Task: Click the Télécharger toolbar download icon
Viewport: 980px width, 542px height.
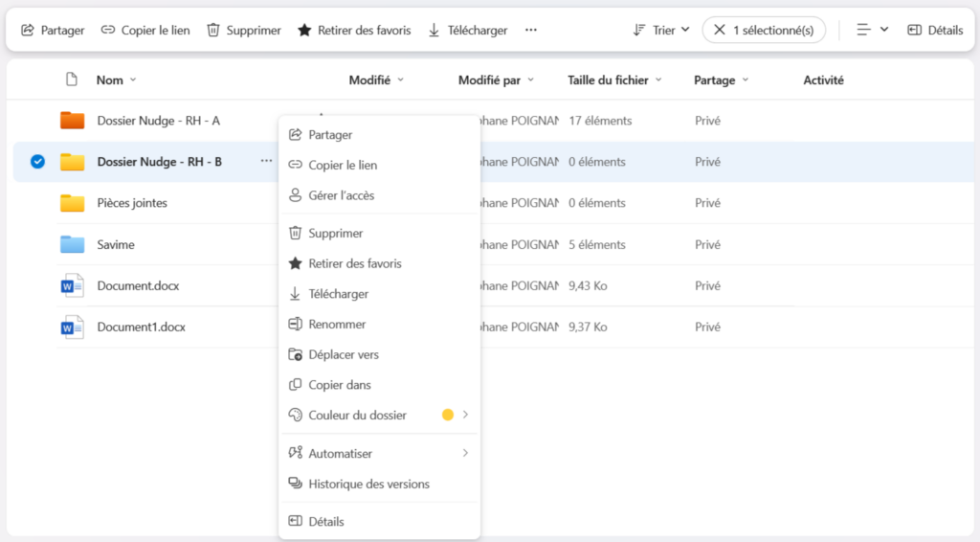Action: 434,30
